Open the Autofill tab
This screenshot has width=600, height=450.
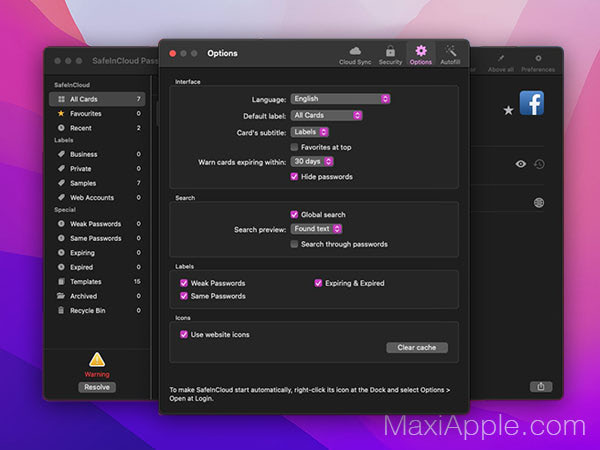tap(450, 55)
